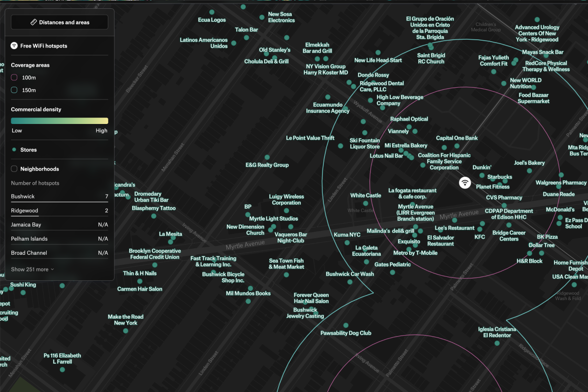Click the Duane Reade label
The height and width of the screenshot is (392, 588).
point(559,195)
